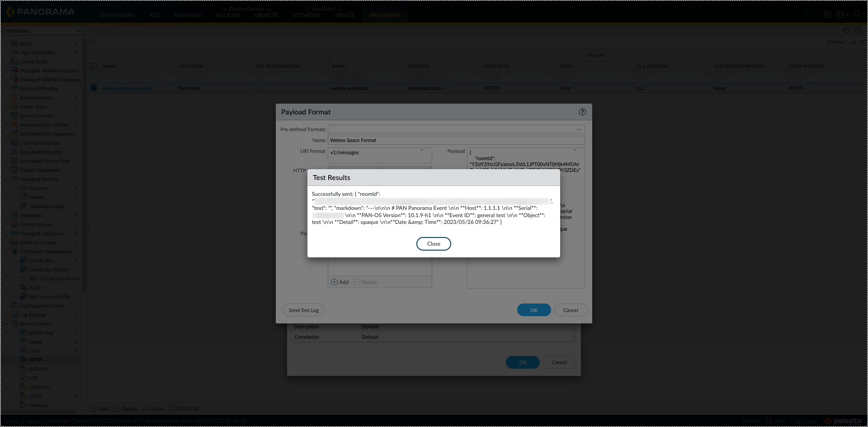This screenshot has height=427, width=868.
Task: Click Clone in the bottom toolbar
Action: coord(153,409)
